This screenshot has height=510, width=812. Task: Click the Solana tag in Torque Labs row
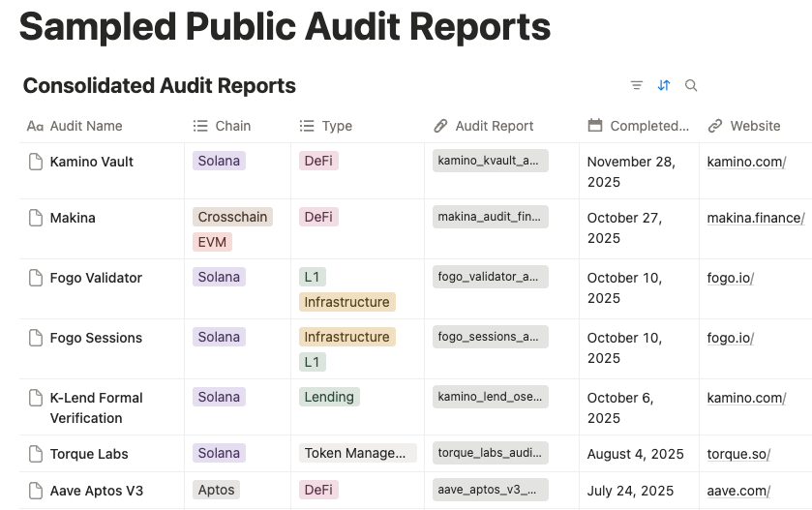219,453
